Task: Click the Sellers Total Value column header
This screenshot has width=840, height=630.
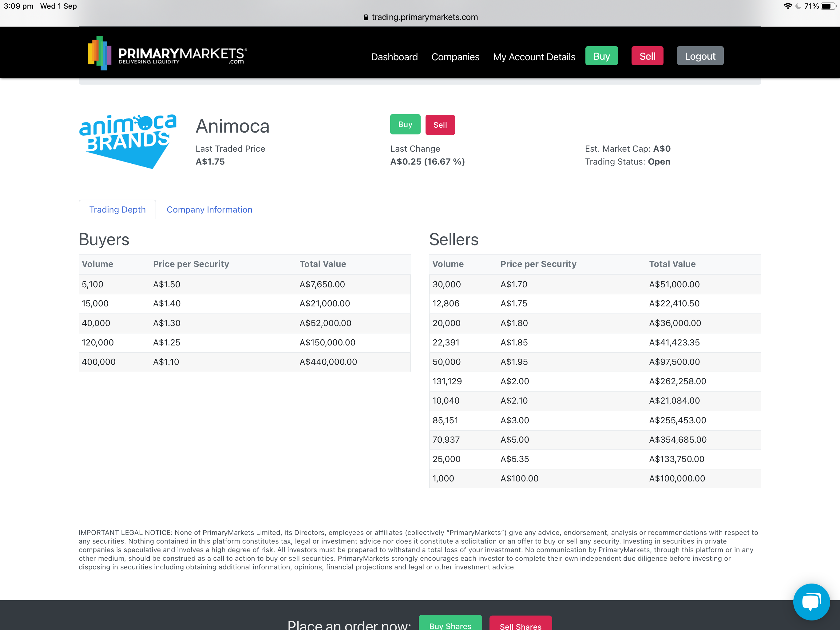Action: [672, 264]
